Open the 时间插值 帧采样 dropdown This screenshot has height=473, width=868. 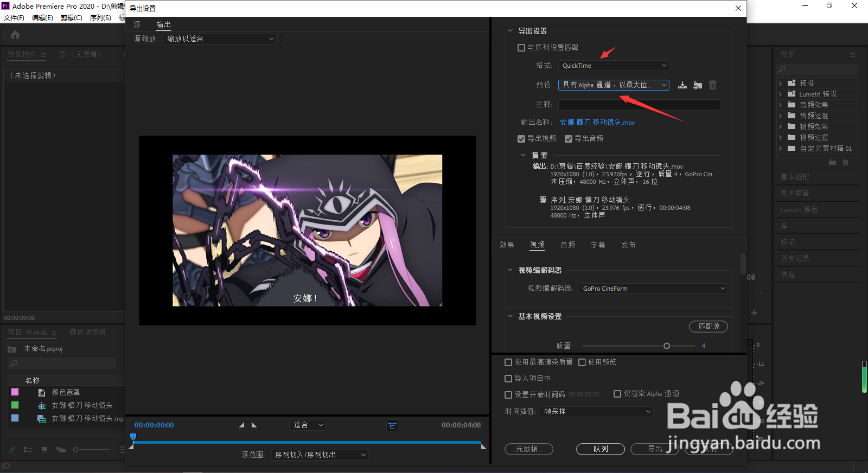tap(597, 412)
